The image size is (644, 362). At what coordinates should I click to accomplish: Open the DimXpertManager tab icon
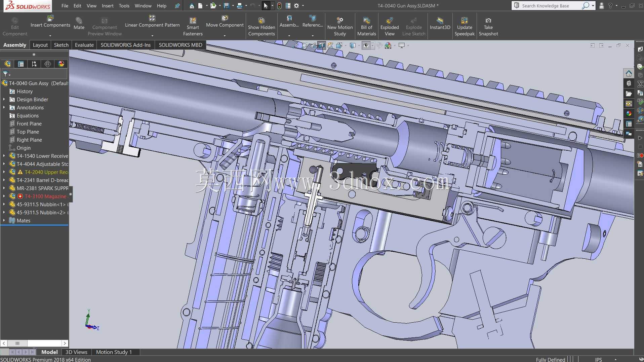[48, 64]
